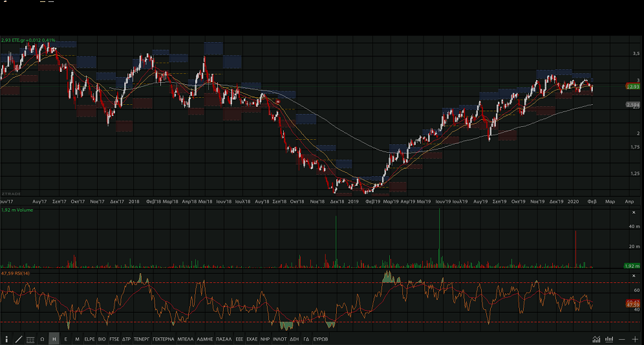This screenshot has height=345, width=644.
Task: Switch to the Ω timeframe
Action: [x=42, y=339]
